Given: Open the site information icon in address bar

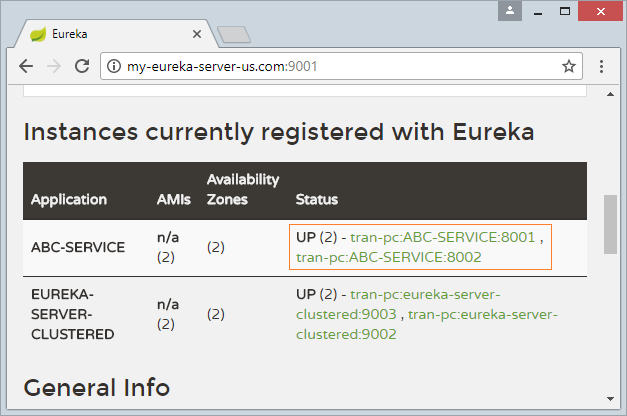Looking at the screenshot, I should coord(114,66).
